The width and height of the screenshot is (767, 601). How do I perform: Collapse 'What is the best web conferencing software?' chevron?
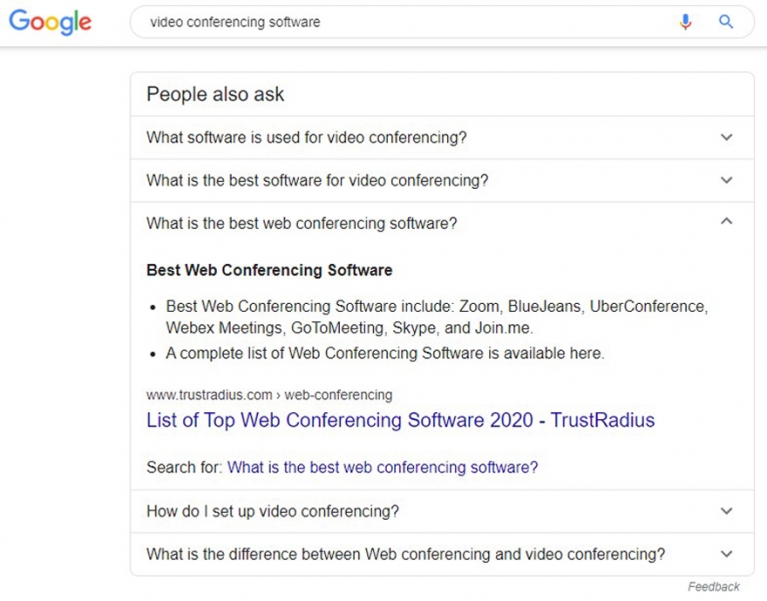[x=727, y=222]
